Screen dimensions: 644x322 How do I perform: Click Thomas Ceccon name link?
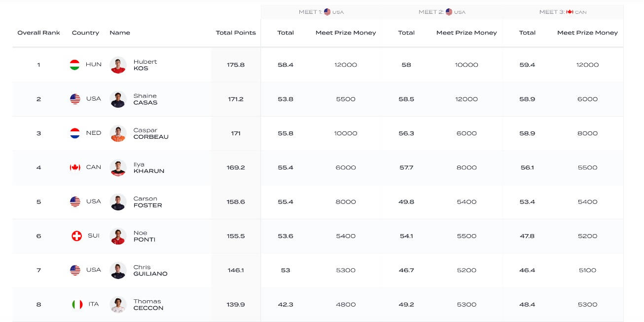148,305
